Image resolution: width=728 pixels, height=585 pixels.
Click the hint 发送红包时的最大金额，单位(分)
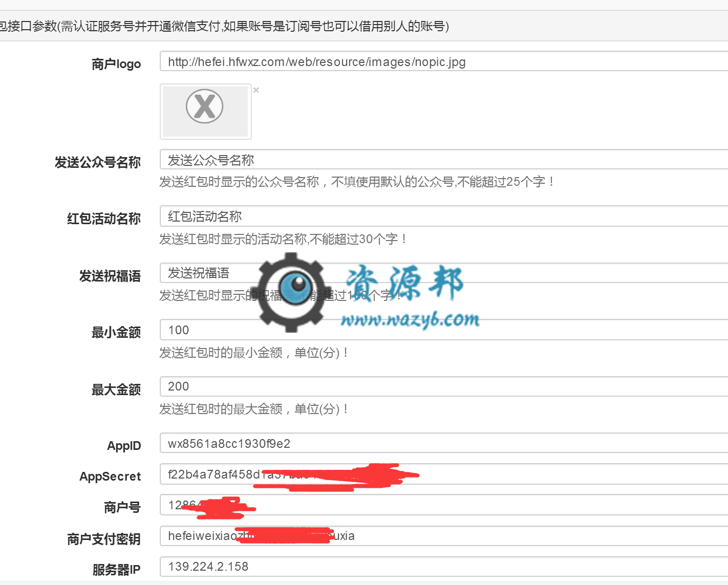[x=254, y=408]
